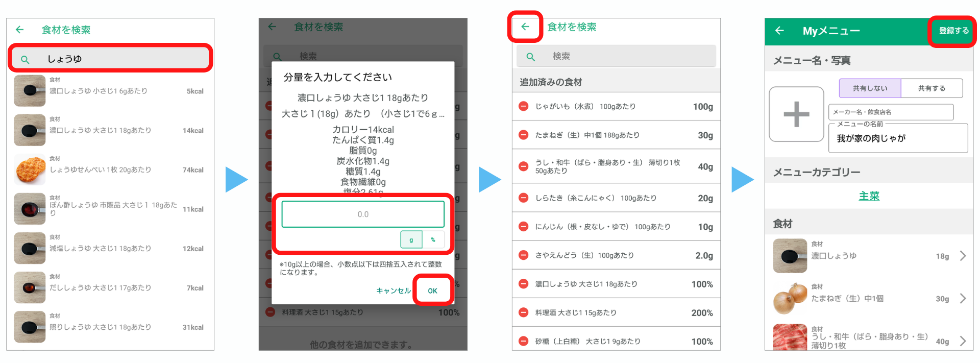Screen dimensions: 980x363
Task: Click 登録する button
Action: point(953,31)
